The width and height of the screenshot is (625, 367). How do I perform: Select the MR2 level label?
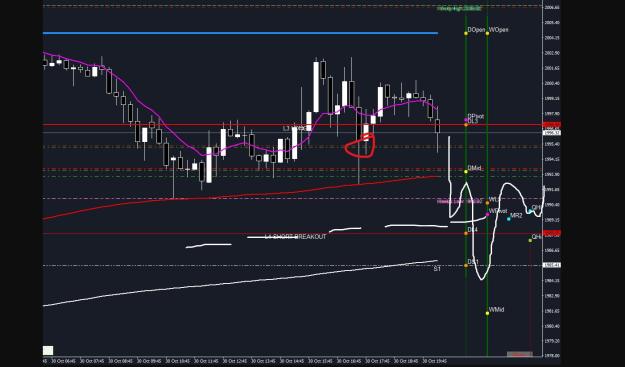pyautogui.click(x=516, y=216)
